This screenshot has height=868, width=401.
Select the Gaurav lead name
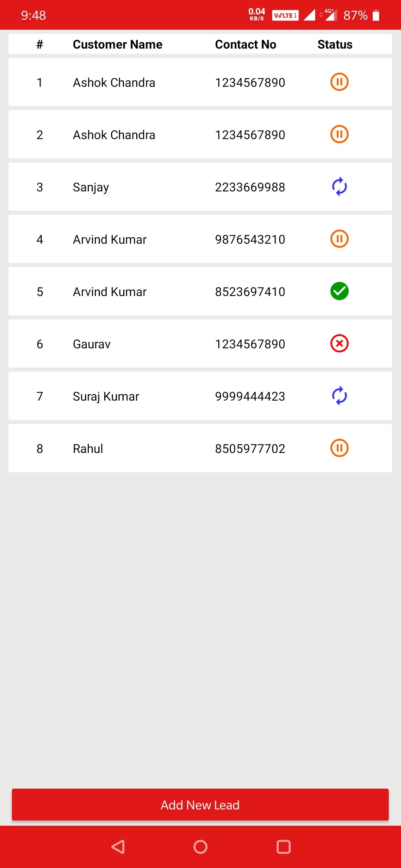pos(92,344)
